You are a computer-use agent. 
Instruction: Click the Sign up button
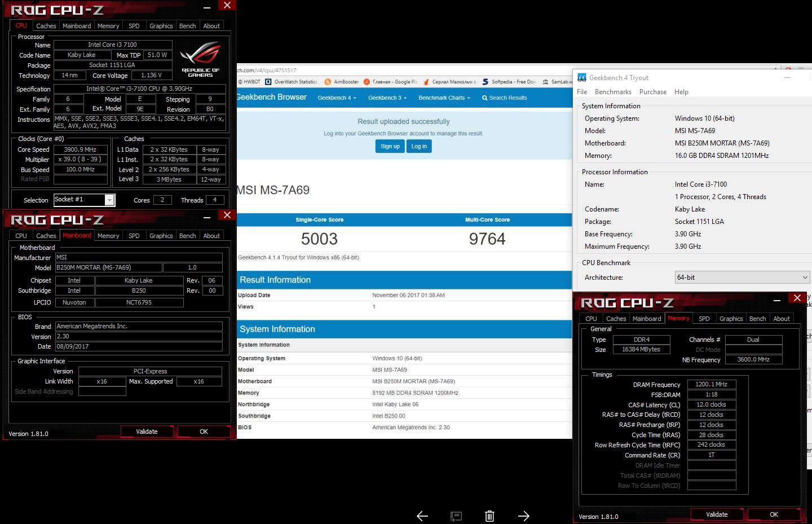[x=390, y=146]
